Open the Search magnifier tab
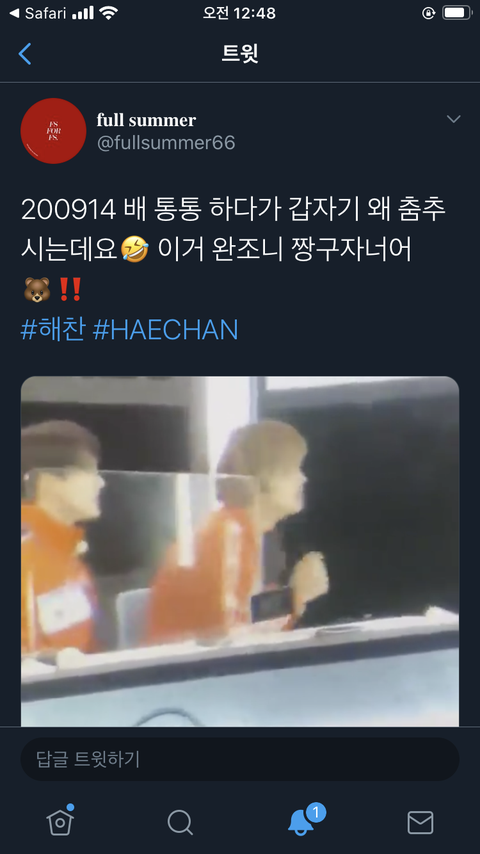Image resolution: width=480 pixels, height=854 pixels. point(180,822)
